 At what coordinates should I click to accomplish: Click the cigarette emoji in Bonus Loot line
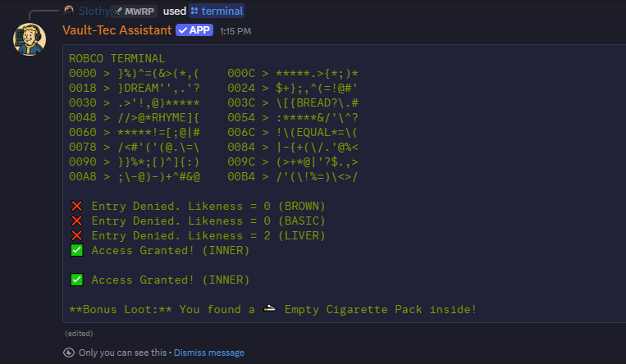[x=270, y=308]
